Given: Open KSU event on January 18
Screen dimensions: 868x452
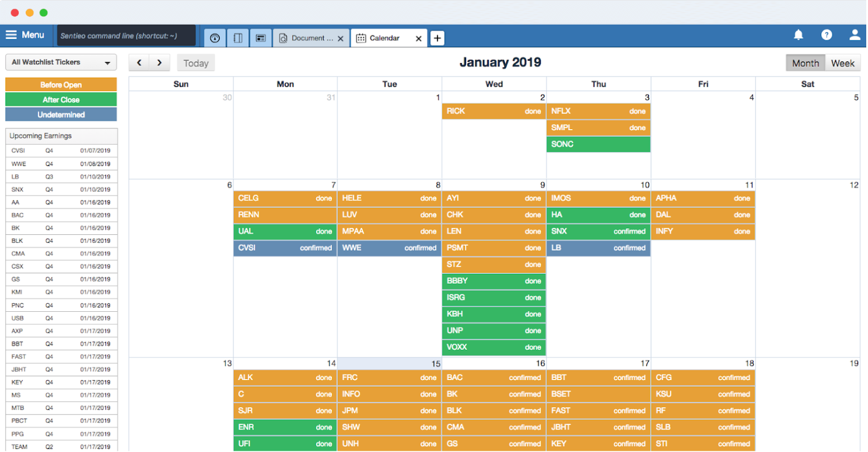Looking at the screenshot, I should pos(703,394).
